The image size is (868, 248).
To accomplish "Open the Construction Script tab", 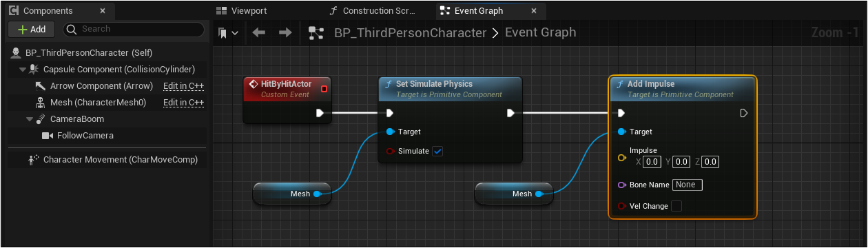I will pyautogui.click(x=372, y=11).
